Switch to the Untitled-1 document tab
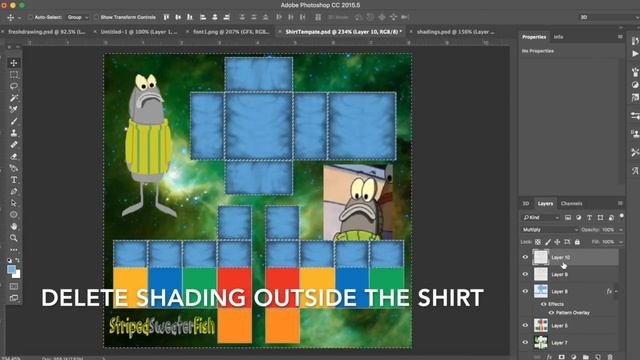 (139, 31)
